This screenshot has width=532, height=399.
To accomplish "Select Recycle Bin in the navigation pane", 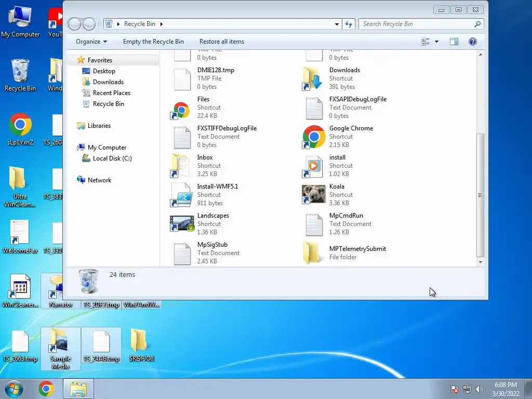I will (108, 103).
